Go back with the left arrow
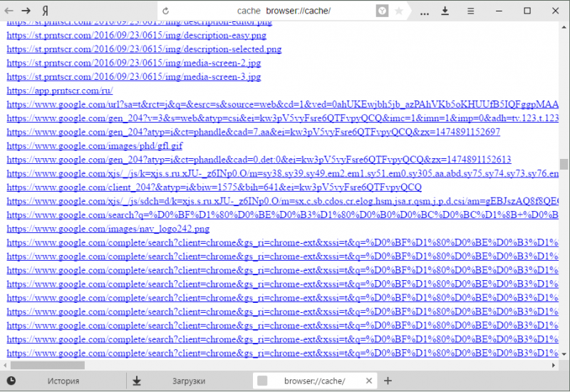This screenshot has height=392, width=570. [x=9, y=11]
